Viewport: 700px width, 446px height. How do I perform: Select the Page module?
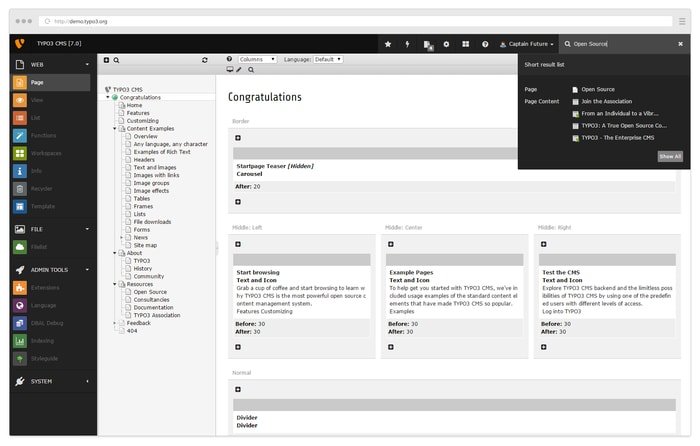click(51, 83)
